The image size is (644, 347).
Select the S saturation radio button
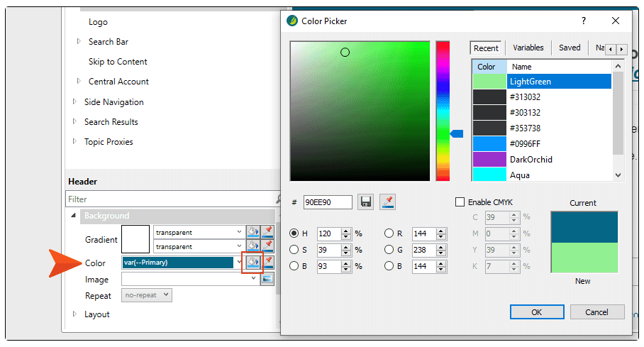pyautogui.click(x=294, y=250)
